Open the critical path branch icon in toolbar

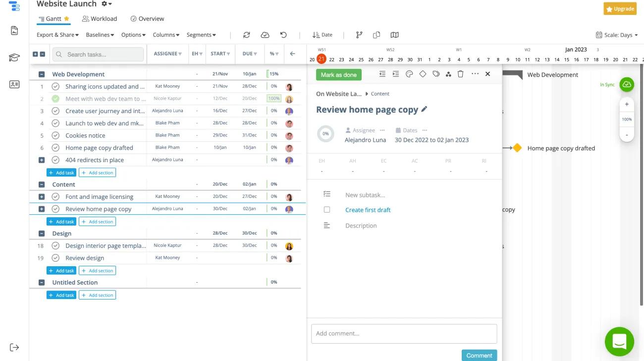(x=359, y=35)
